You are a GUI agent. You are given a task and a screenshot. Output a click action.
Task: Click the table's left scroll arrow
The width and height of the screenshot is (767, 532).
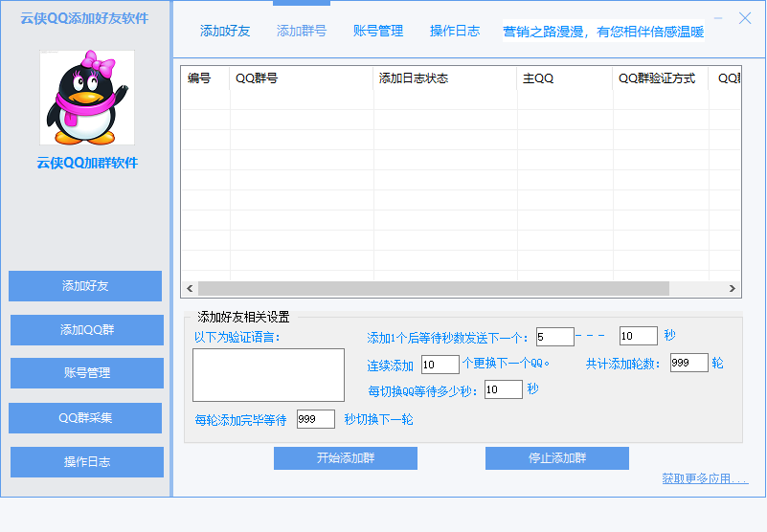(x=190, y=289)
